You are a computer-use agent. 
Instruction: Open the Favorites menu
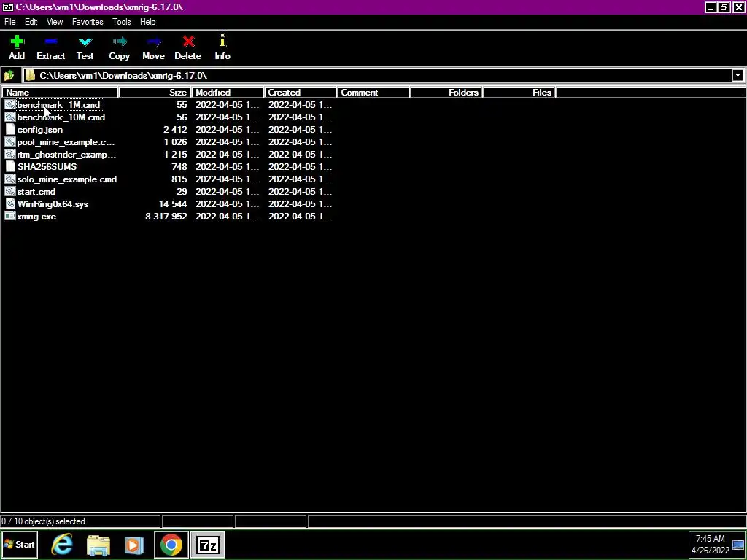[x=88, y=22]
